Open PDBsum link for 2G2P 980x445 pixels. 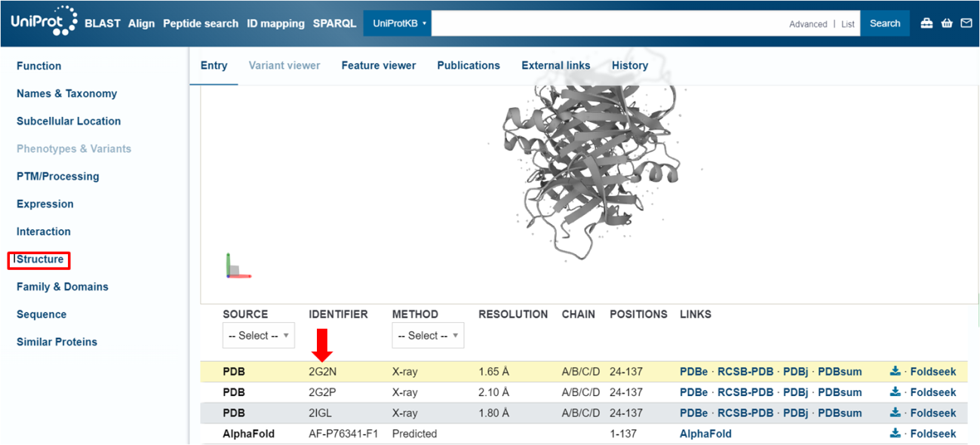point(840,392)
